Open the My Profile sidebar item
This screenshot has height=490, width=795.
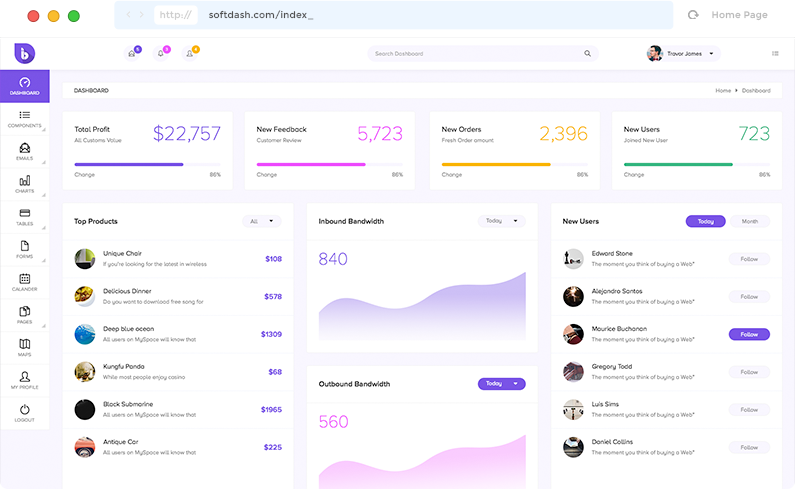[25, 380]
